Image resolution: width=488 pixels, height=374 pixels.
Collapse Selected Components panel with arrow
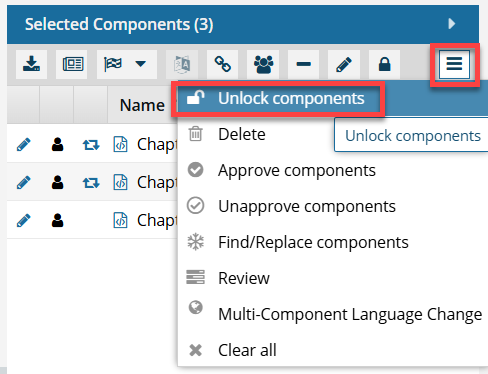point(452,24)
